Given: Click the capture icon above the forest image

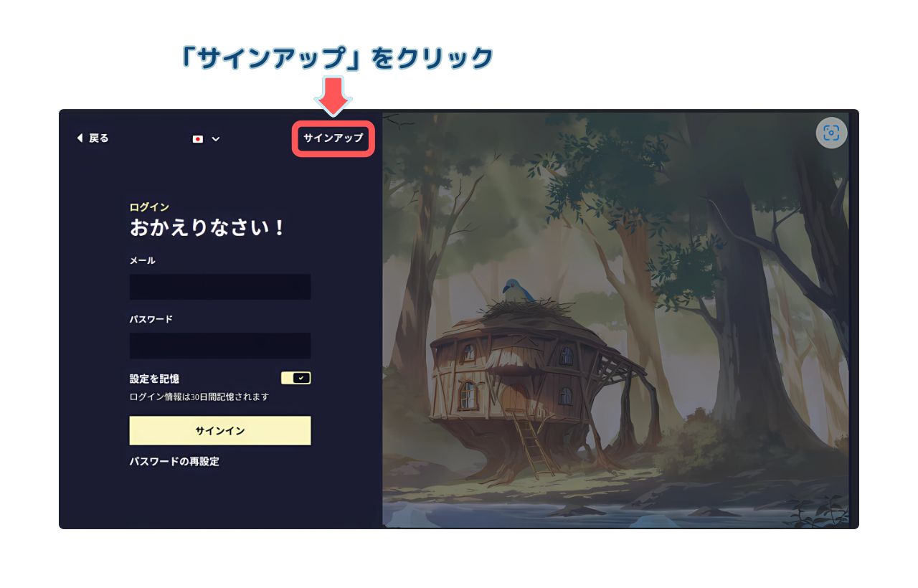Looking at the screenshot, I should point(831,133).
